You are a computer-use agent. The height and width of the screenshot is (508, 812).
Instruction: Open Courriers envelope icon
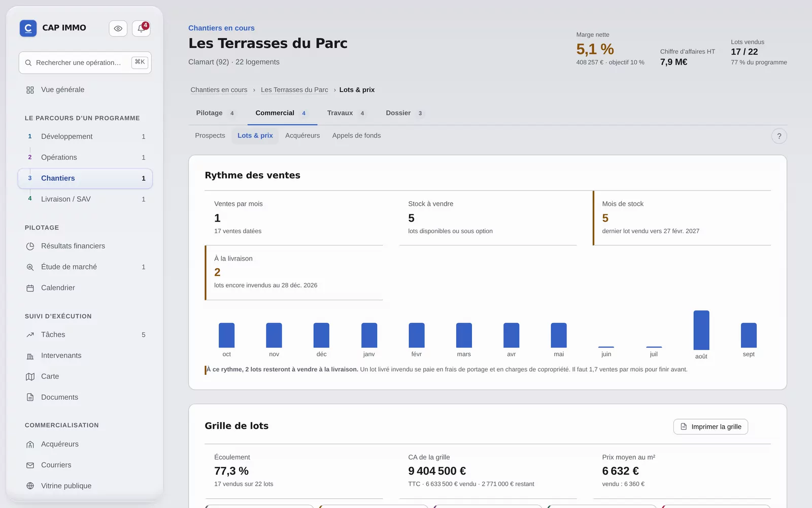coord(30,465)
